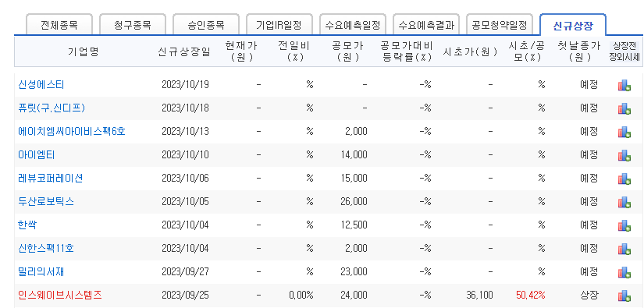Open the 수요예측결과 tab
This screenshot has width=644, height=308.
(426, 25)
